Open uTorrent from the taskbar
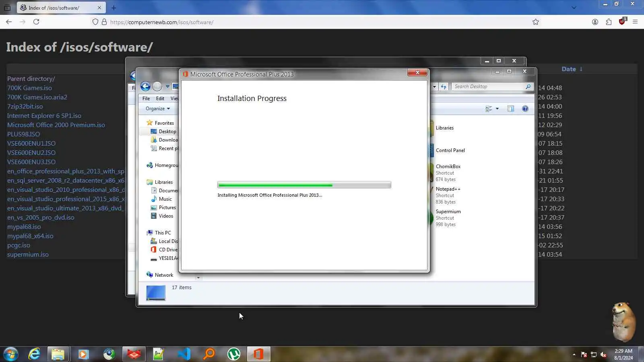The image size is (644, 362). 234,354
